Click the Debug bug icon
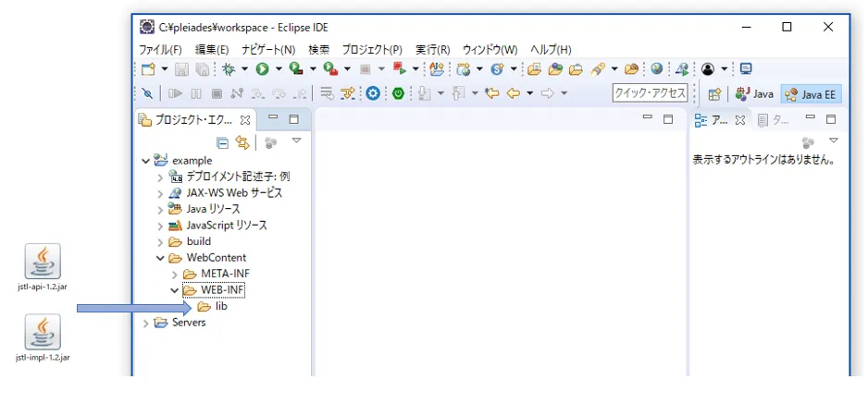The width and height of the screenshot is (868, 416). click(228, 69)
